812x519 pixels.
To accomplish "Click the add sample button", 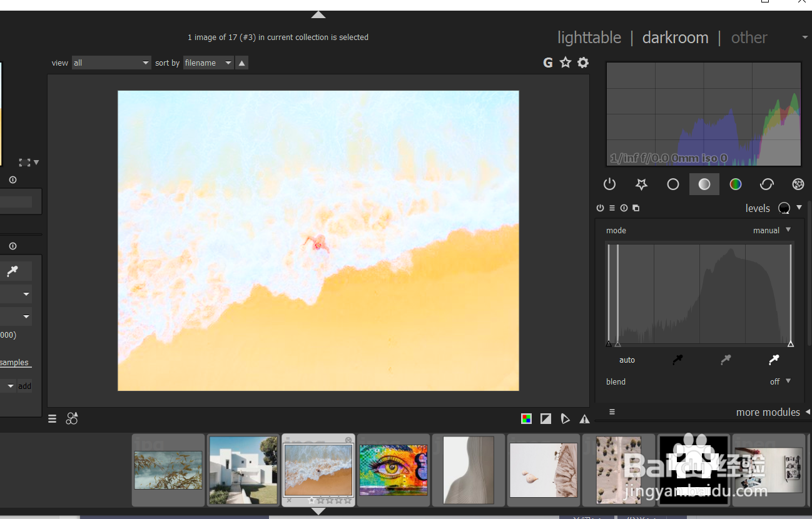I will click(x=24, y=386).
